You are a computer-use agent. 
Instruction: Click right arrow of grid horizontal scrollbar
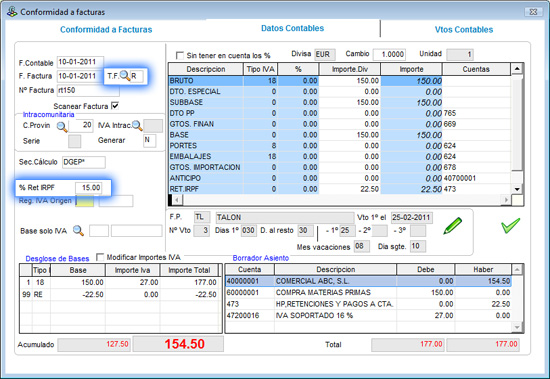[x=506, y=200]
